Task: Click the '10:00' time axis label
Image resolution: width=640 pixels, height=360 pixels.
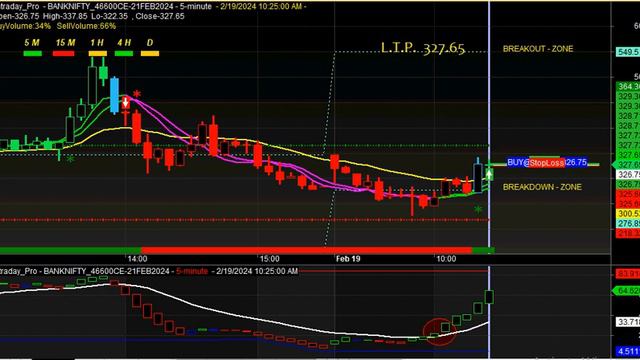Action: [x=446, y=259]
